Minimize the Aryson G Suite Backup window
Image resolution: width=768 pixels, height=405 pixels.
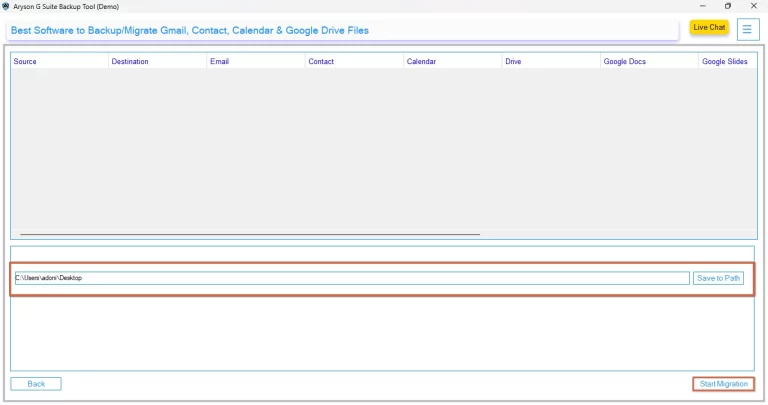702,6
